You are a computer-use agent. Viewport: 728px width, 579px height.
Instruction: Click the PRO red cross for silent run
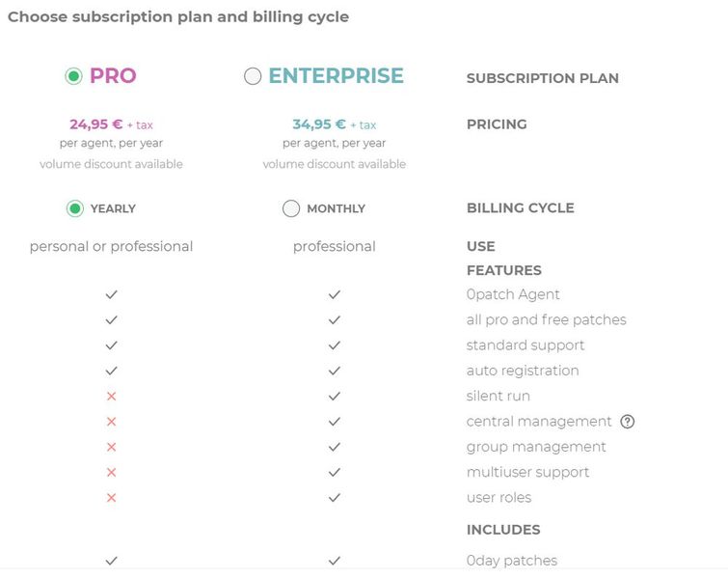pos(111,396)
